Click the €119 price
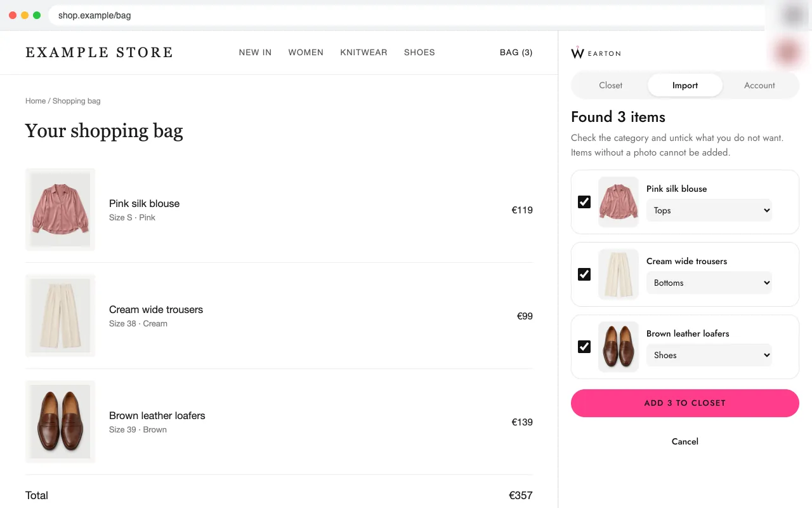 tap(522, 210)
